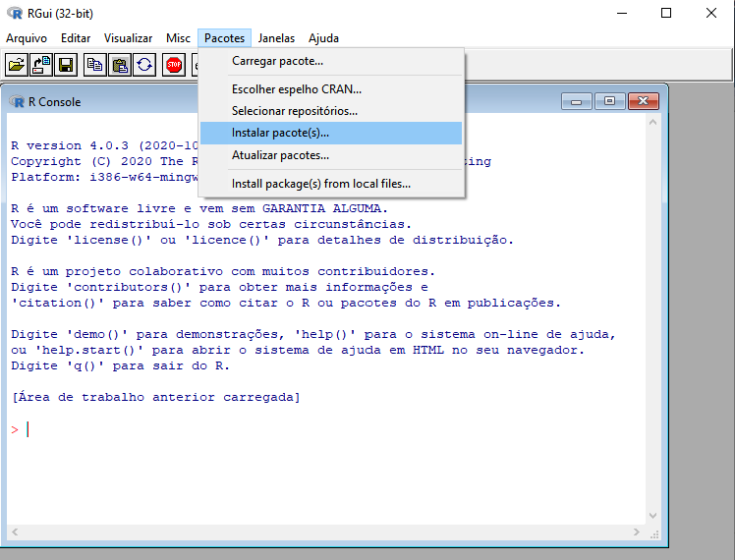Click the 'GARANTIA ALGUMA' console text
This screenshot has height=560, width=735.
320,208
